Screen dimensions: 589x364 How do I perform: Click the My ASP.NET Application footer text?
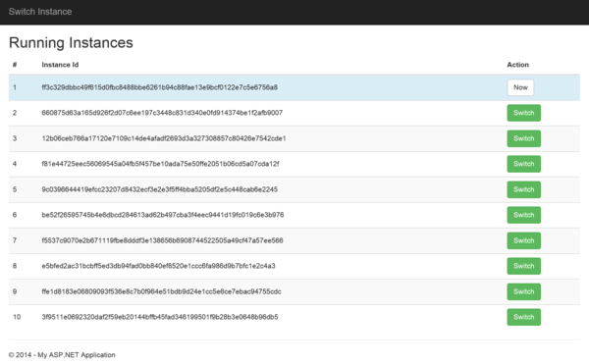point(77,355)
